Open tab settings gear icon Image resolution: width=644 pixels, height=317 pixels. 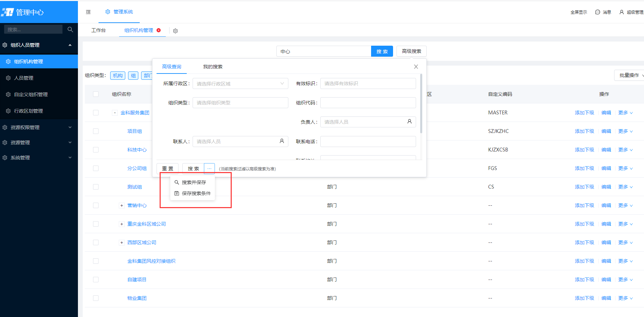175,31
